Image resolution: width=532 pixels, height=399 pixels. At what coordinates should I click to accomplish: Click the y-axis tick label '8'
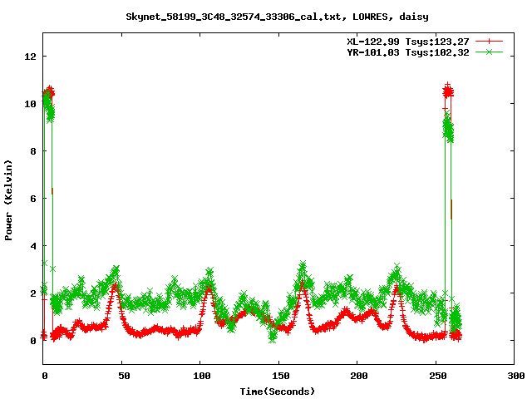pyautogui.click(x=33, y=151)
